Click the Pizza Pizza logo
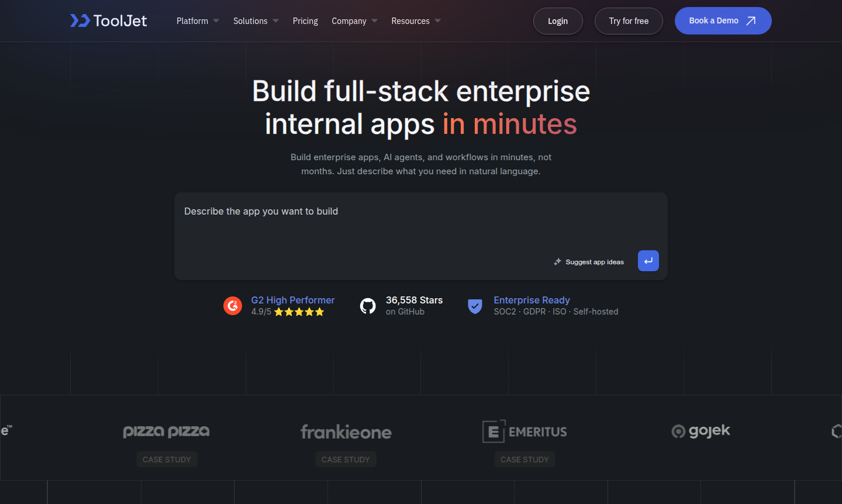The image size is (842, 504). point(166,431)
